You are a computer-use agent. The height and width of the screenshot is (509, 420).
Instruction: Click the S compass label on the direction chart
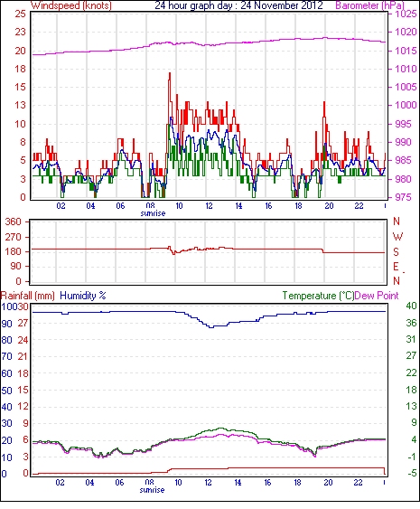click(x=396, y=252)
